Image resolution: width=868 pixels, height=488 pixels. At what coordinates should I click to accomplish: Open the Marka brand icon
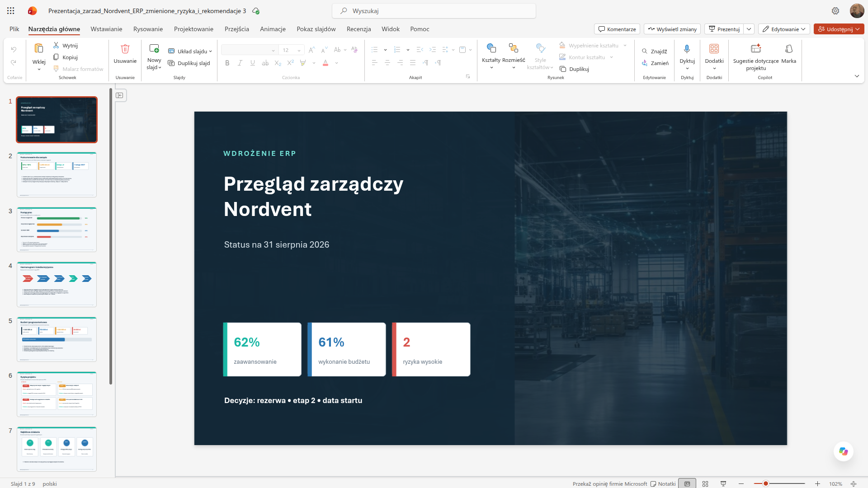(x=789, y=48)
